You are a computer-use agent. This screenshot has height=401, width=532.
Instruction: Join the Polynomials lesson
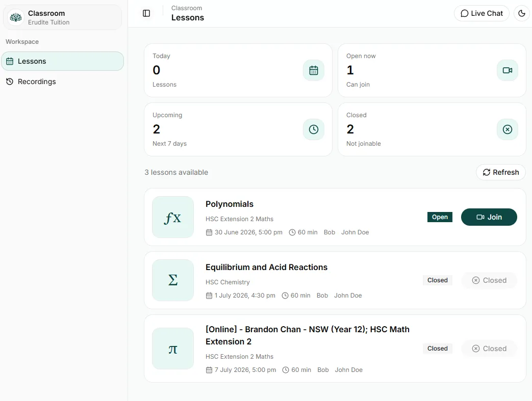[489, 217]
